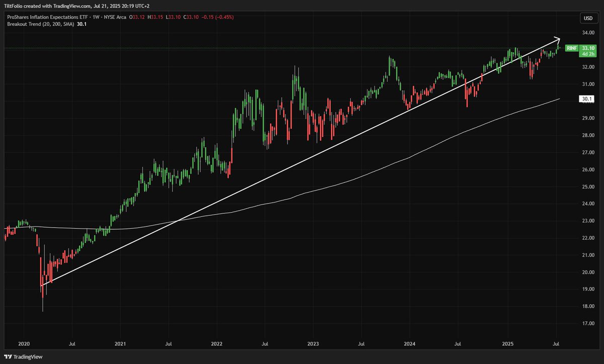Click the green RINF 33.10 price label
The width and height of the screenshot is (604, 364).
pyautogui.click(x=581, y=50)
